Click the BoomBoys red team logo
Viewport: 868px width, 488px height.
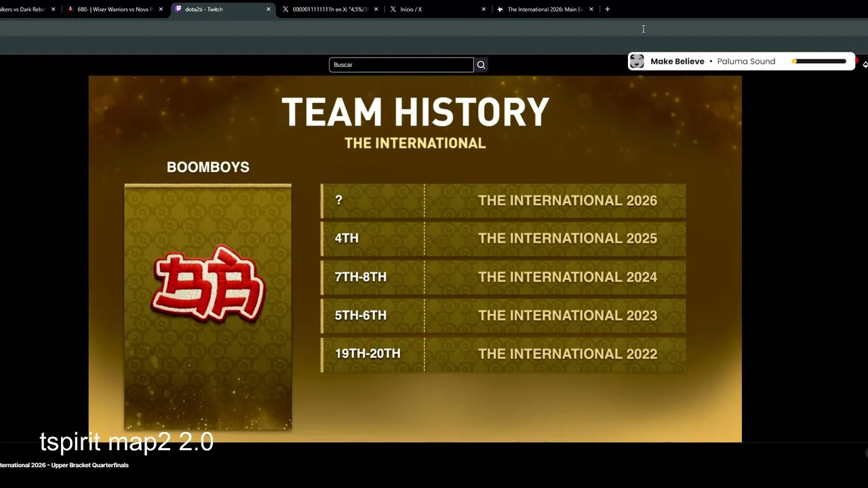click(x=208, y=285)
